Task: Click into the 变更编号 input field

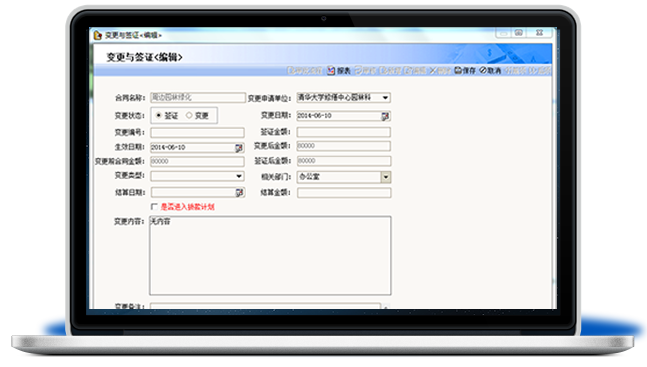Action: [197, 133]
